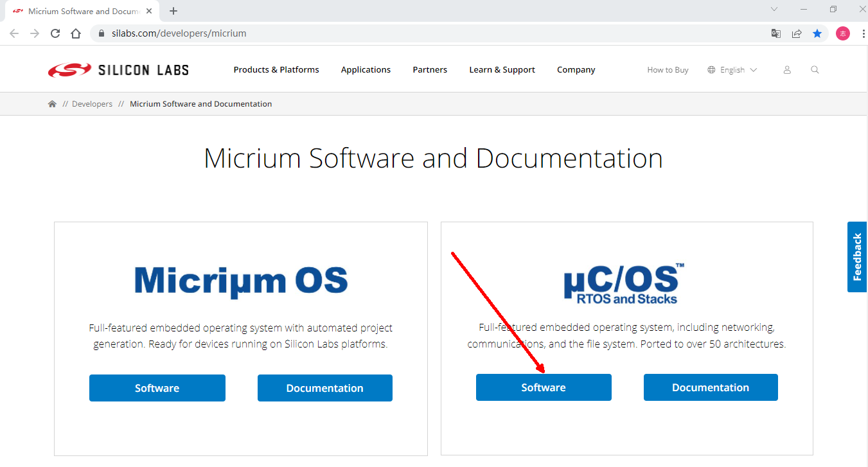Click the reload page icon
Viewport: 868px width, 467px height.
click(55, 33)
